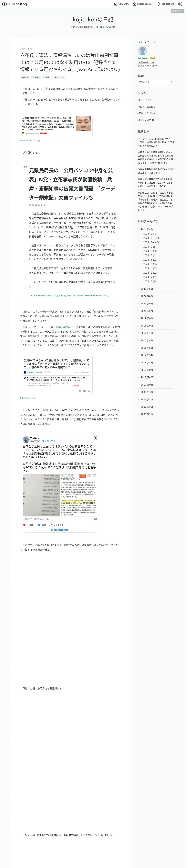Image resolution: width=186 pixels, height=868 pixels.
Task: Click the 読者になる button at top right
Action: pyautogui.click(x=177, y=11)
